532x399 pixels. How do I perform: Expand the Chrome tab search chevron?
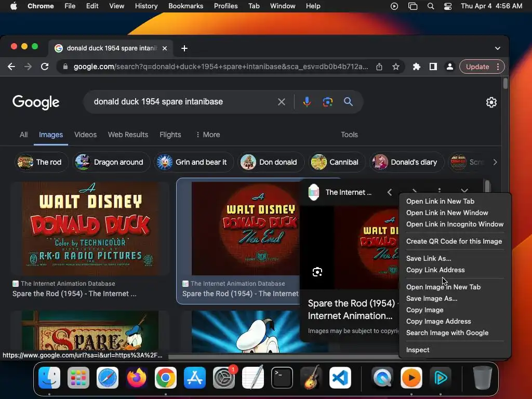[497, 48]
